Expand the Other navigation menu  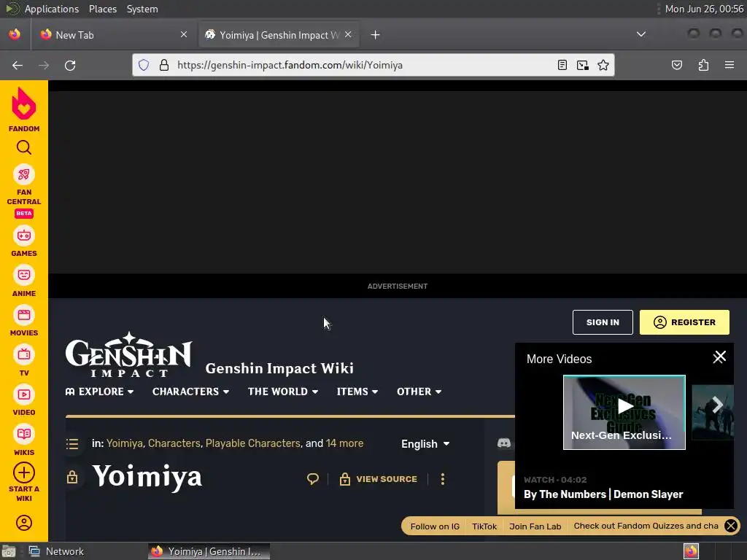point(419,392)
